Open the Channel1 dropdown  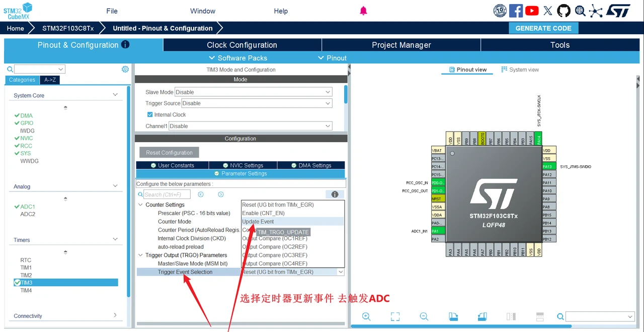click(x=250, y=126)
